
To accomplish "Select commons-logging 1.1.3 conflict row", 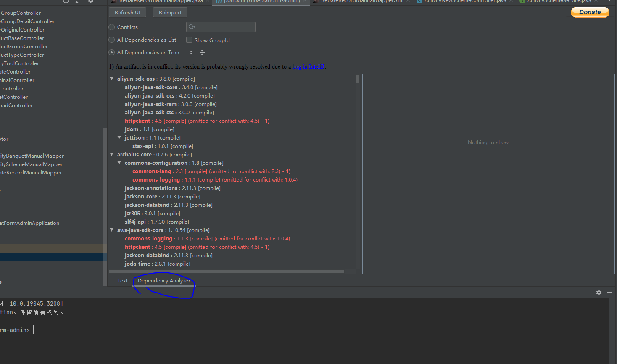I will click(x=207, y=238).
